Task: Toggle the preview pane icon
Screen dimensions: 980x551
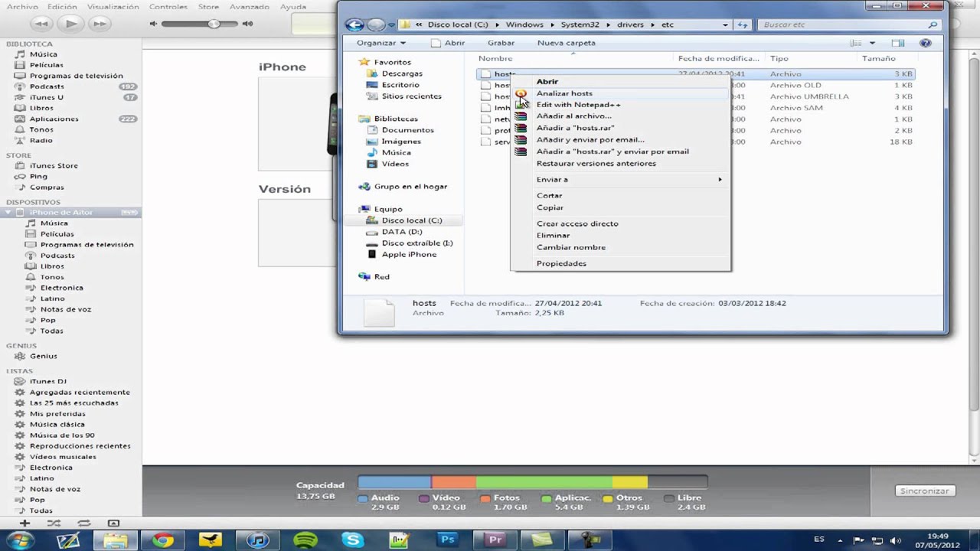Action: click(x=898, y=43)
